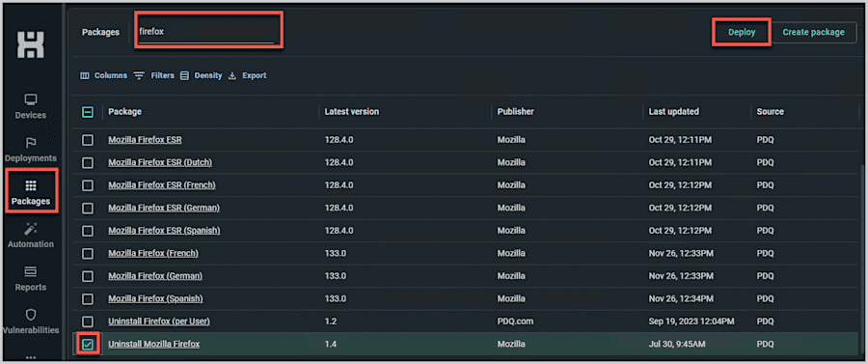This screenshot has width=868, height=364.
Task: Select the PDQ.com publisher cell
Action: click(516, 322)
